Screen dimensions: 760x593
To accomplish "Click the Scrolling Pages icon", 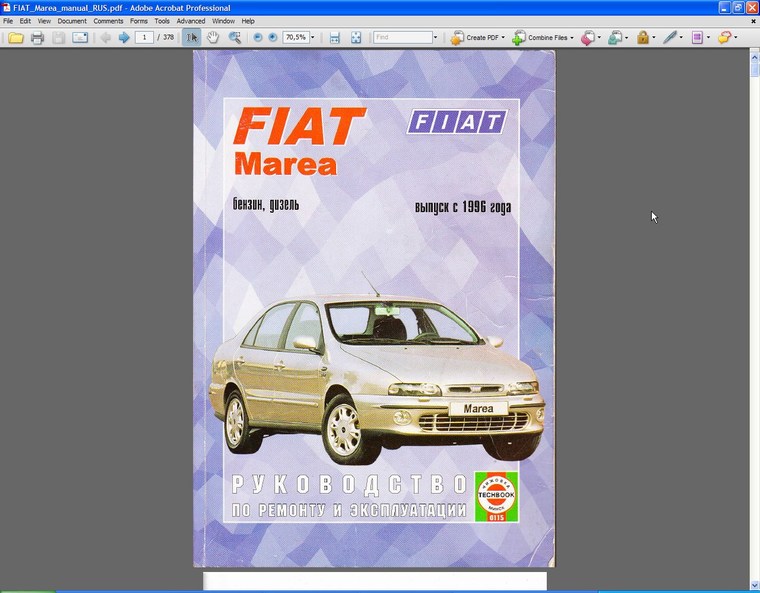I will tap(335, 38).
